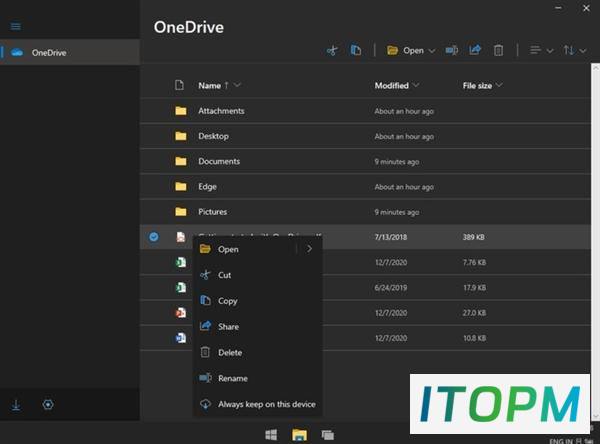Screen dimensions: 600x444
Task: Click the Documents folder icon
Action: 181,162
